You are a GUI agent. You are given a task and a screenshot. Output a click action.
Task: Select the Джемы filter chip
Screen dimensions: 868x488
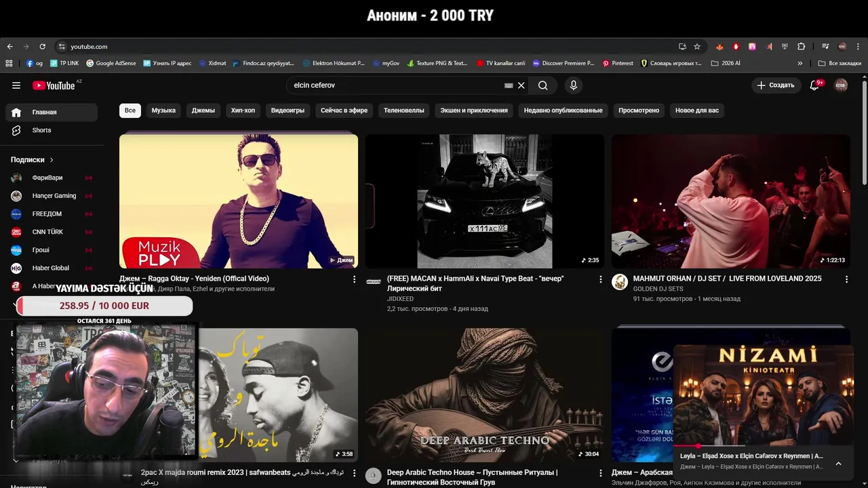click(203, 110)
